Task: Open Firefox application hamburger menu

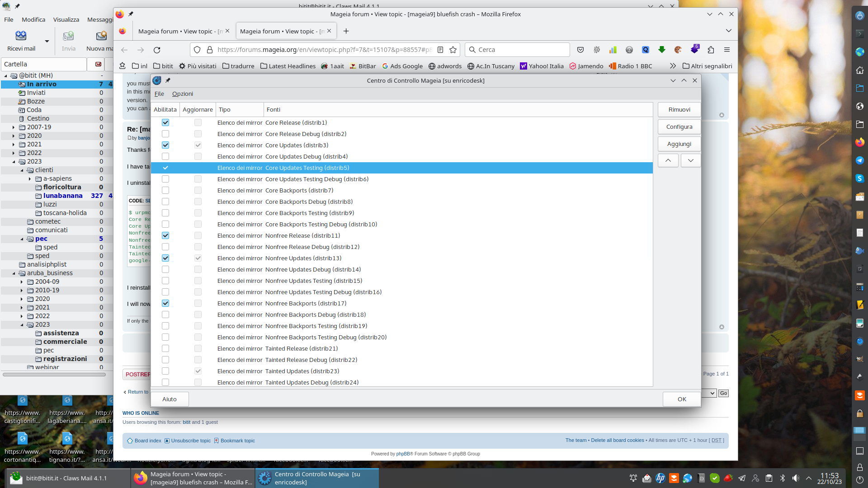Action: [727, 50]
